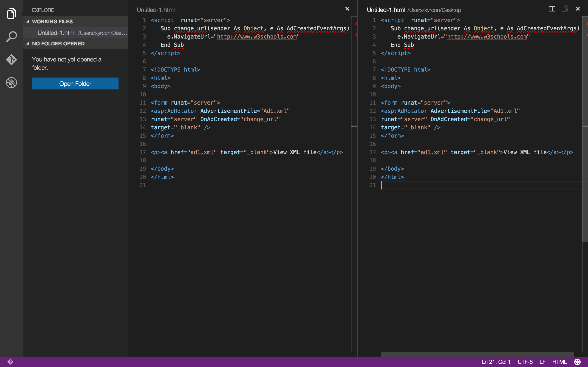
Task: Click the Open Folder button
Action: [75, 83]
